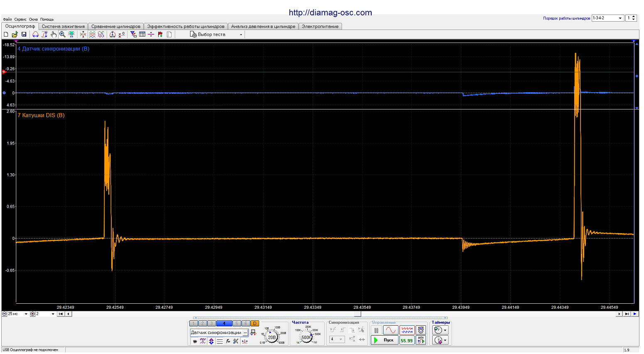The width and height of the screenshot is (644, 354).
Task: Open the Окна menu
Action: [33, 20]
